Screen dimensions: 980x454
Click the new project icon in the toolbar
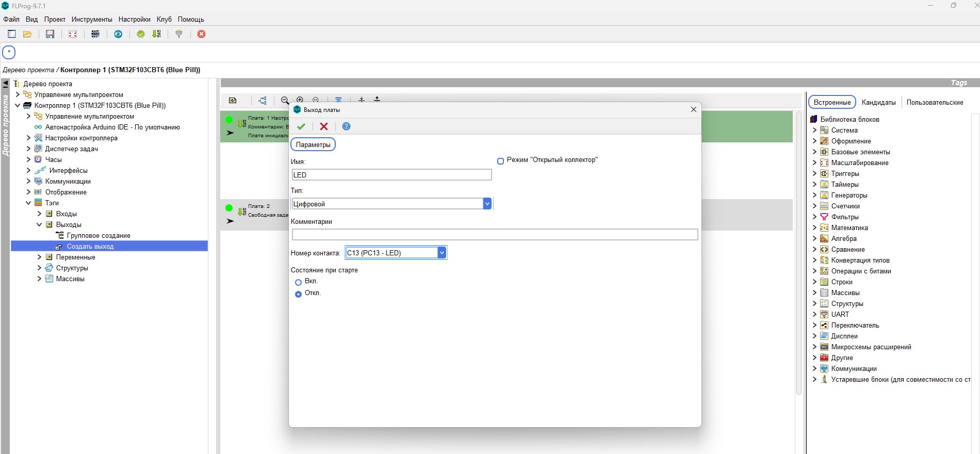(12, 34)
